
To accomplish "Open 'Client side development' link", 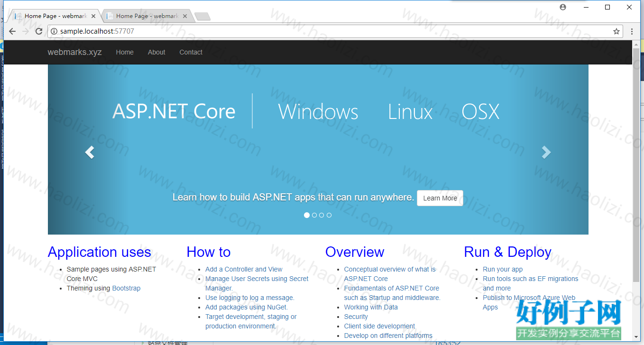I will click(x=379, y=326).
